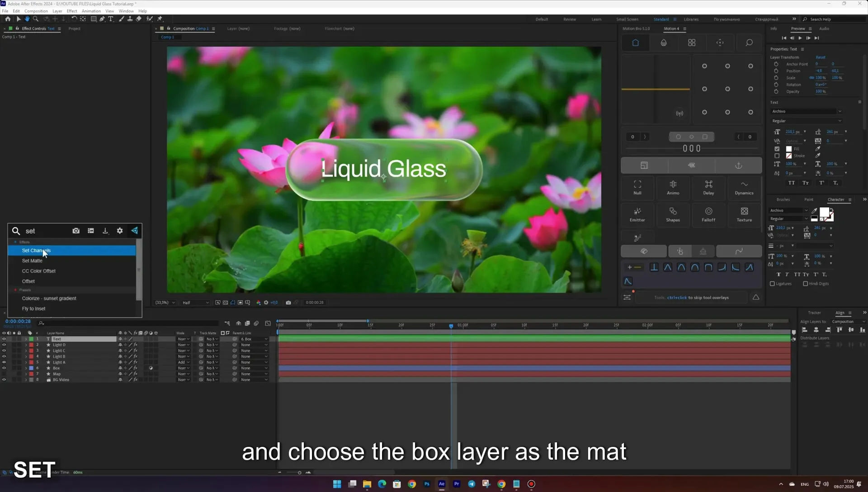Click the Dynamics tool in Motion 4
Image resolution: width=868 pixels, height=492 pixels.
pyautogui.click(x=744, y=187)
